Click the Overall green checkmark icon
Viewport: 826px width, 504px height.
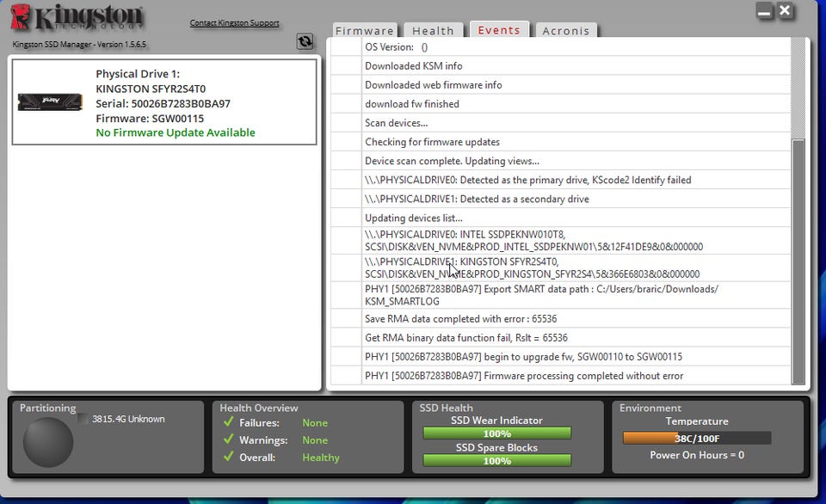click(x=229, y=457)
